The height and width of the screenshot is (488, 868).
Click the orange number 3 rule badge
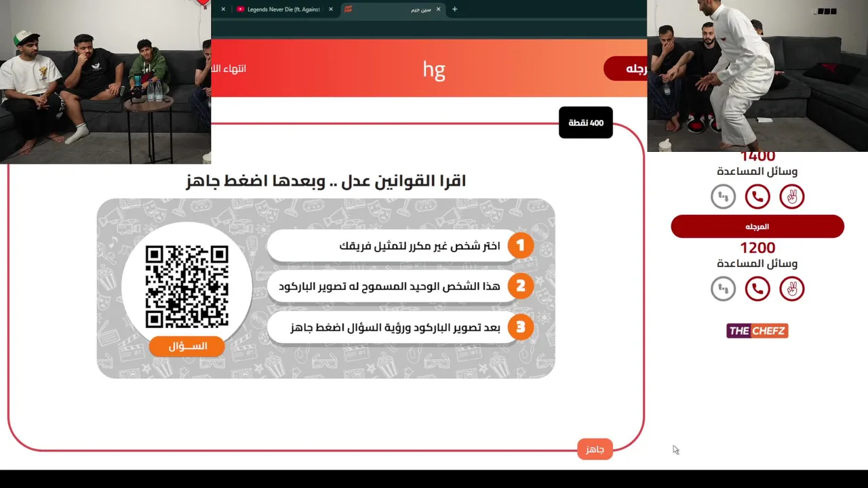click(x=521, y=327)
